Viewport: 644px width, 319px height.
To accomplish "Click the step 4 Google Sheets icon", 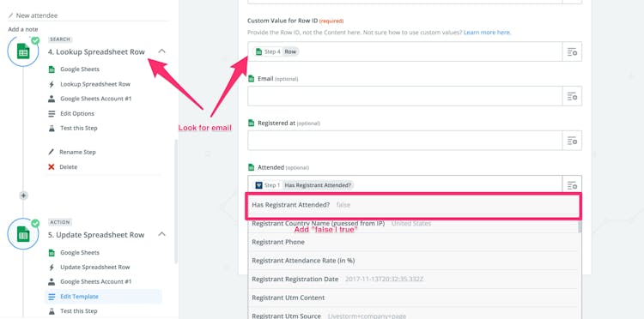I will pyautogui.click(x=23, y=51).
